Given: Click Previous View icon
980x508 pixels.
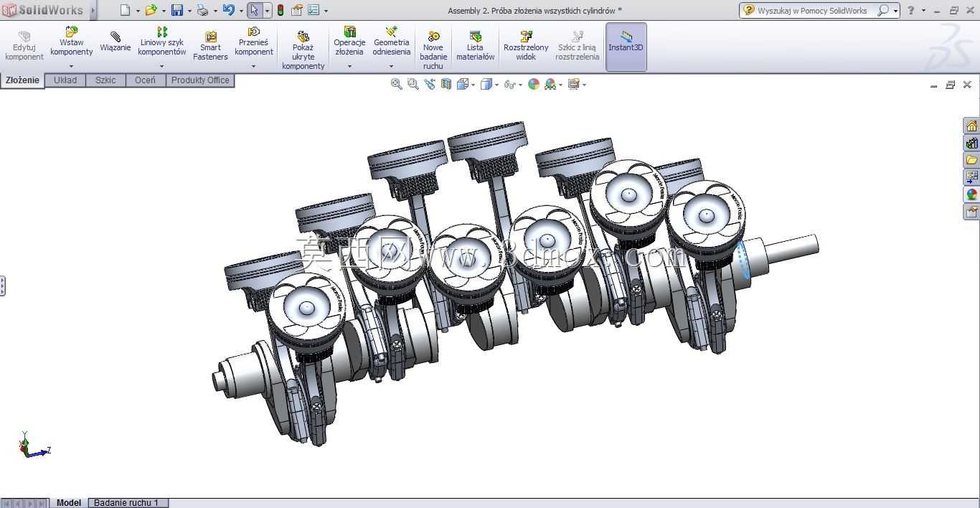Looking at the screenshot, I should [429, 84].
